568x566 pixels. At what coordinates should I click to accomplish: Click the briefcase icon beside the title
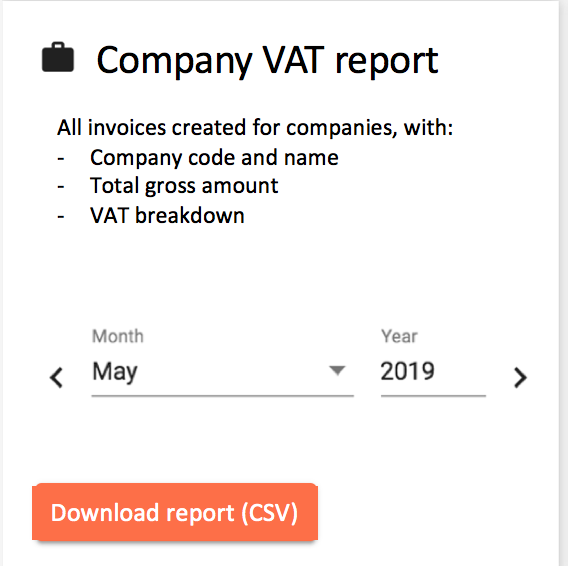click(58, 57)
